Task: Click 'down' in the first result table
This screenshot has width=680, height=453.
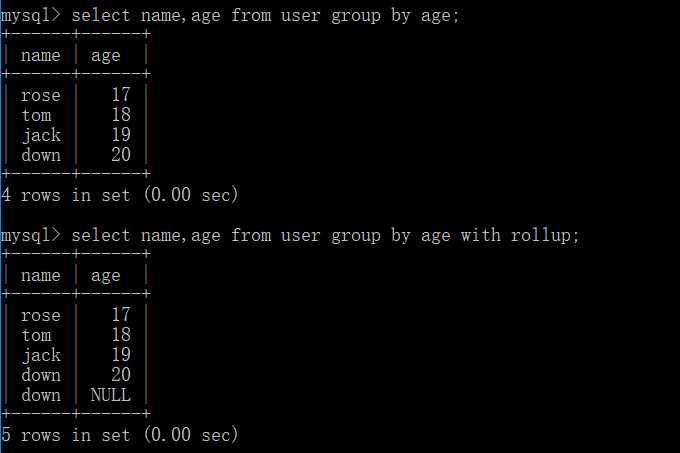Action: click(x=41, y=155)
